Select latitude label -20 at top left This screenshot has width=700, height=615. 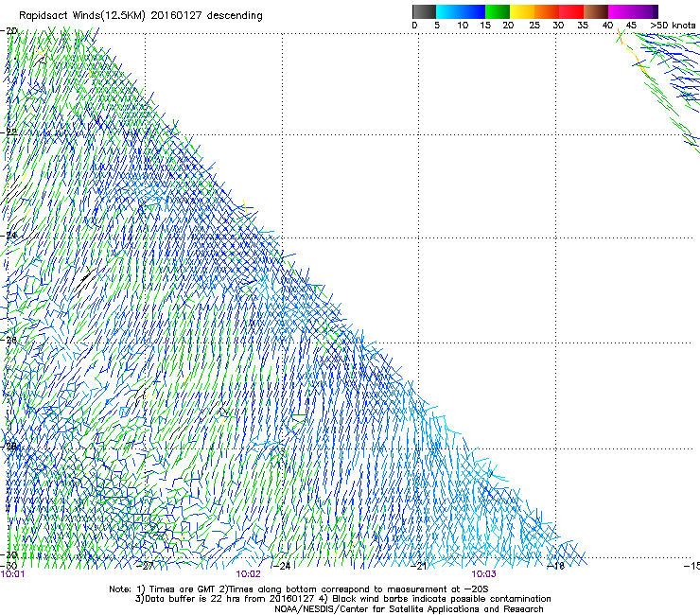[9, 31]
